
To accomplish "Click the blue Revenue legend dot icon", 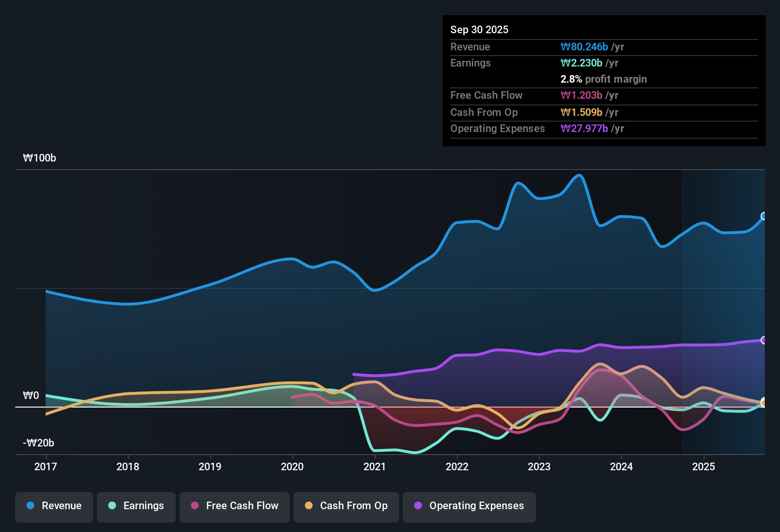I will click(x=30, y=506).
